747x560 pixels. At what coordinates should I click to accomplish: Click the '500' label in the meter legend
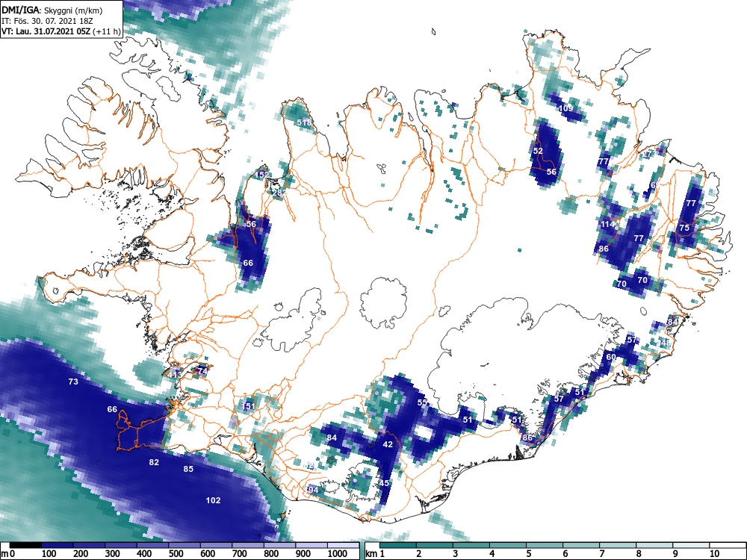point(176,554)
